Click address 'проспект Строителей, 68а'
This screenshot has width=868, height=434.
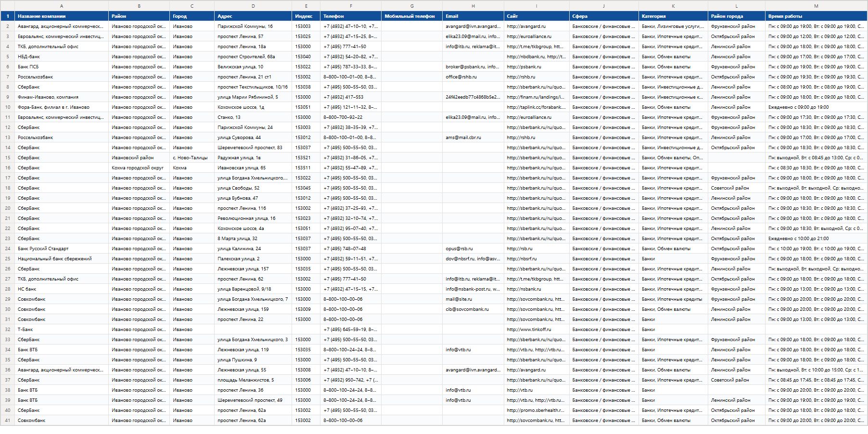click(253, 56)
